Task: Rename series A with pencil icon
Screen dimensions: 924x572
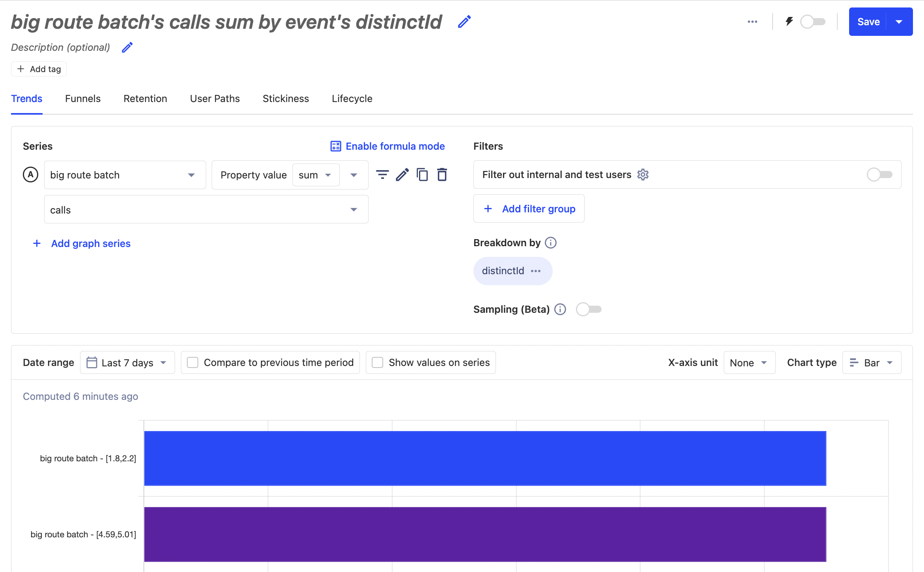Action: [402, 175]
